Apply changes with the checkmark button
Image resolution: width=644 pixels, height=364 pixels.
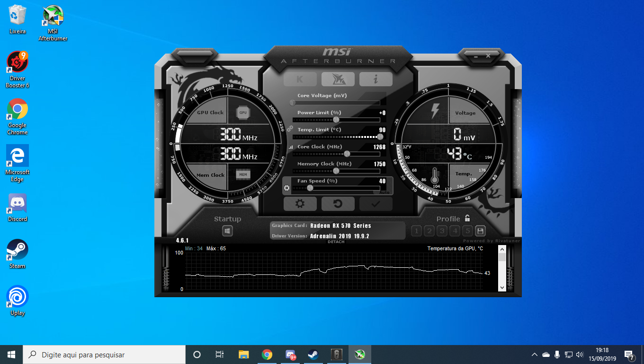click(x=376, y=204)
